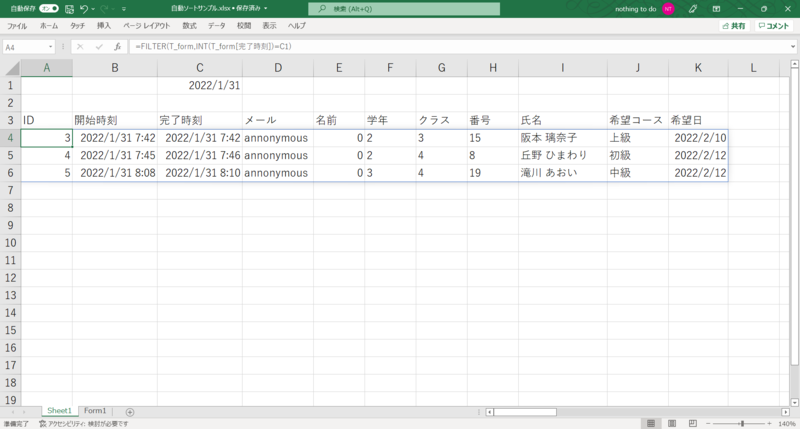The height and width of the screenshot is (429, 800).
Task: Add a new sheet with plus icon
Action: 130,412
